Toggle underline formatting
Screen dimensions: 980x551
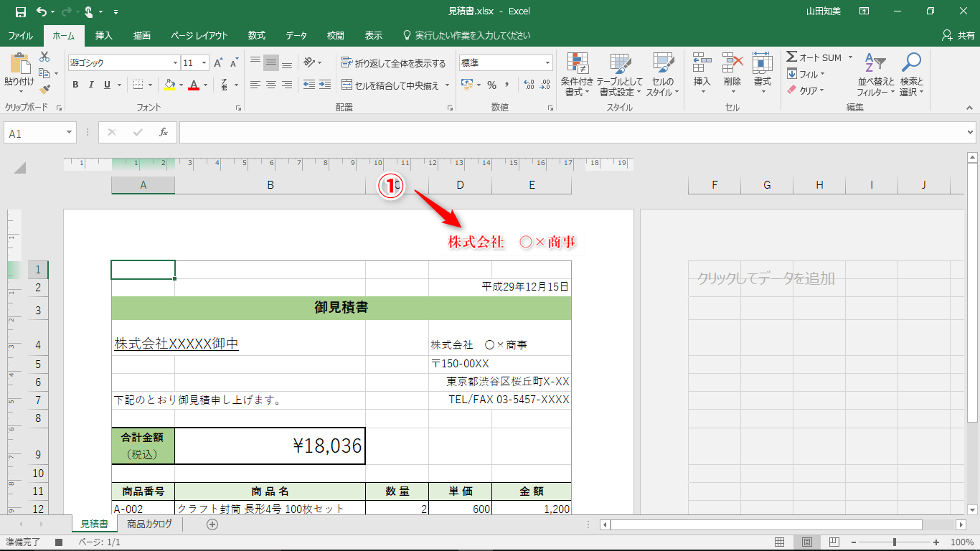click(108, 85)
